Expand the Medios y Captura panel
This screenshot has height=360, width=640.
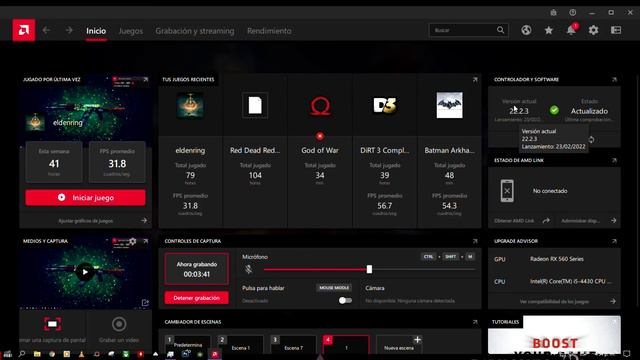pyautogui.click(x=146, y=241)
